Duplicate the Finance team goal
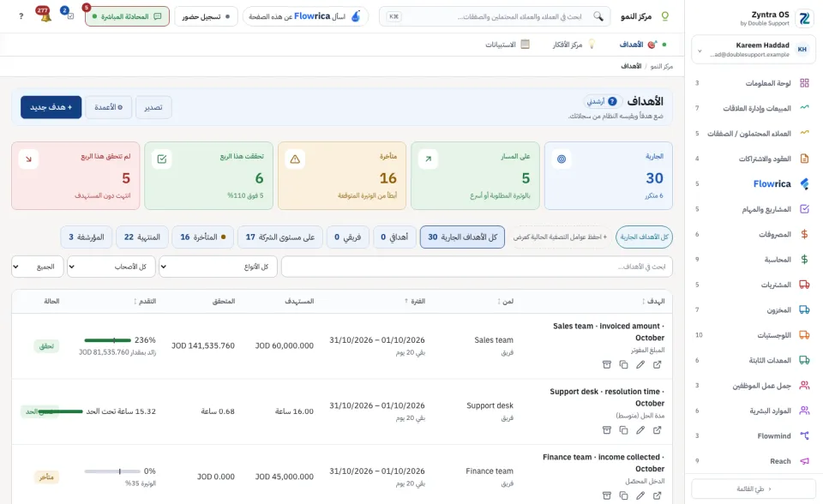 [x=623, y=495]
